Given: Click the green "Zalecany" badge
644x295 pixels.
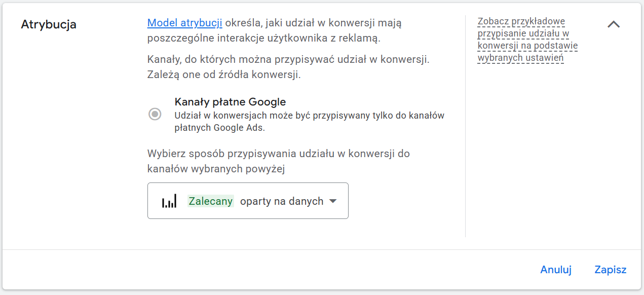Looking at the screenshot, I should point(210,201).
